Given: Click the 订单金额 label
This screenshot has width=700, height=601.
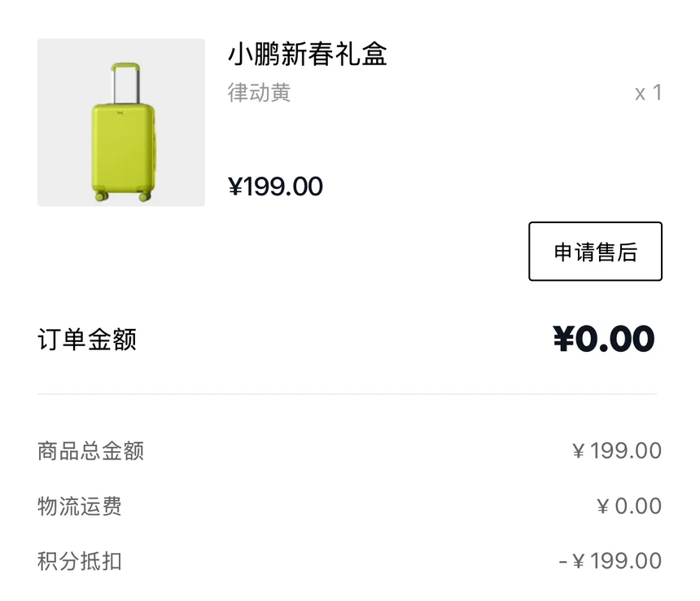Looking at the screenshot, I should (87, 340).
